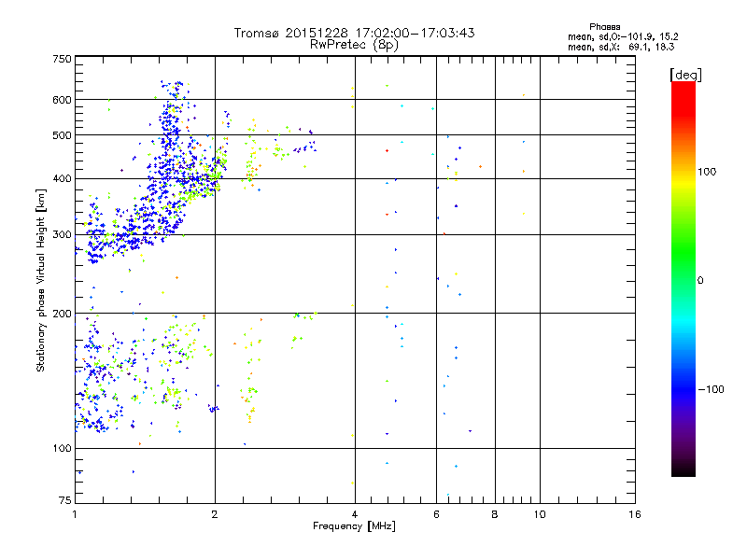Click the 'Stationary phase Virtual Height [km]' y-axis label

coord(41,280)
